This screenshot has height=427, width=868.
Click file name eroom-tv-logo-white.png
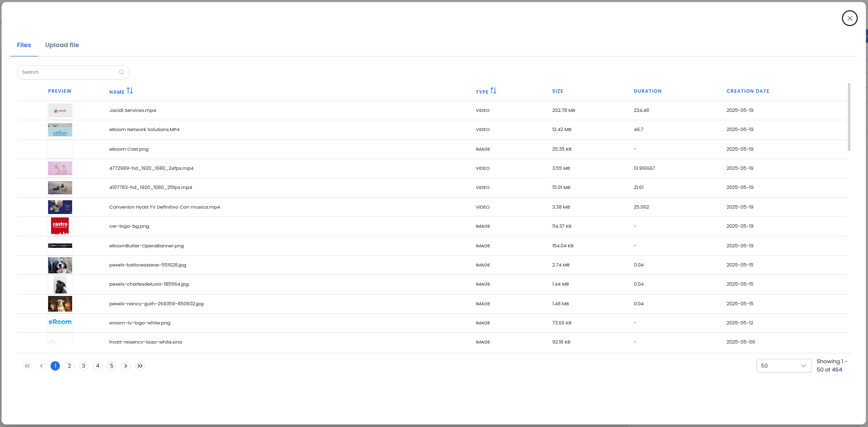point(140,323)
